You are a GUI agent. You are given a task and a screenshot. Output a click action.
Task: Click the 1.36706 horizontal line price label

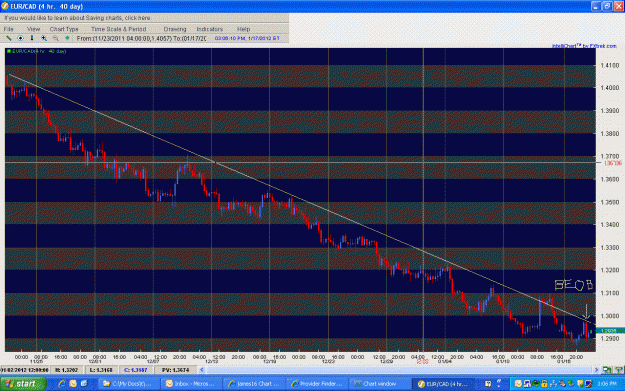613,163
